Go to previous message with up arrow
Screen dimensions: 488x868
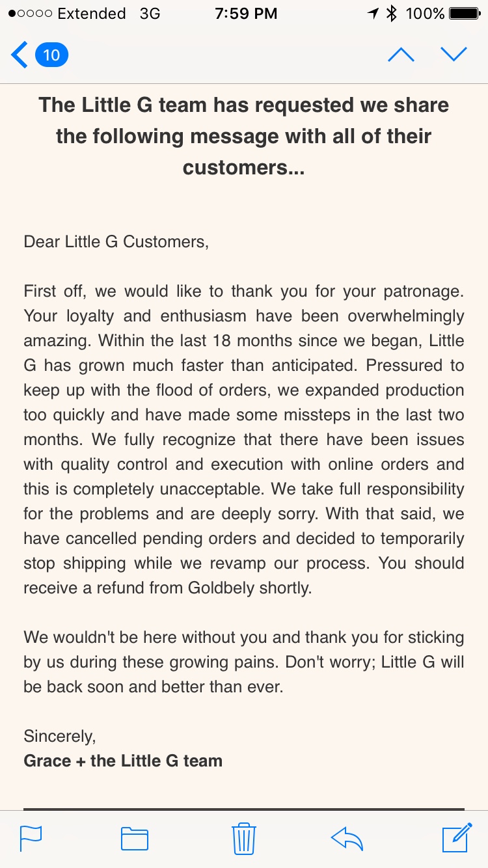(x=401, y=55)
